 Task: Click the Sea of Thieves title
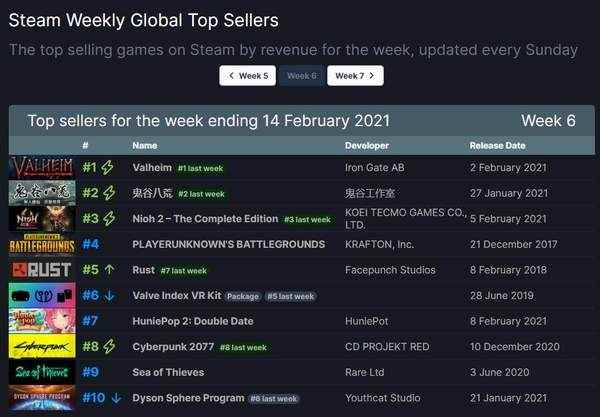(x=168, y=373)
